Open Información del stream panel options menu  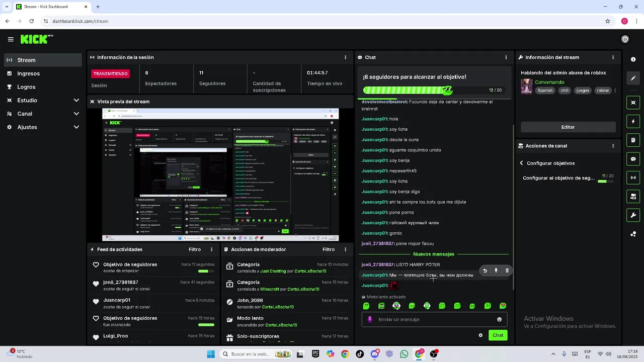point(613,57)
